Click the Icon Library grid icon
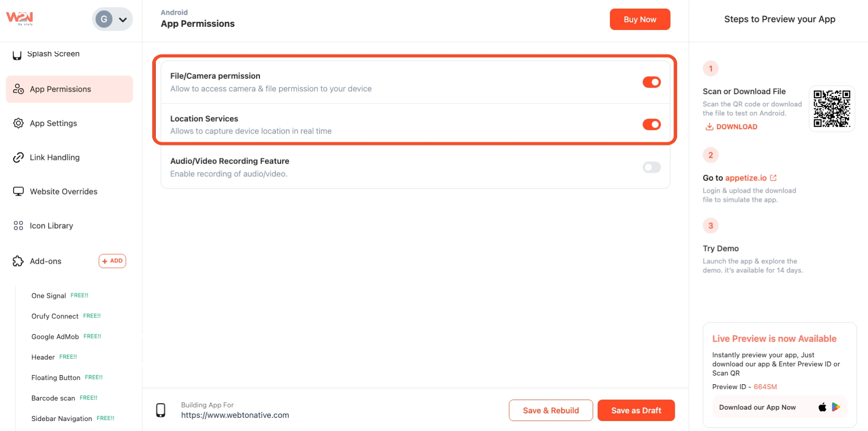Viewport: 868px width, 431px height. 18,226
